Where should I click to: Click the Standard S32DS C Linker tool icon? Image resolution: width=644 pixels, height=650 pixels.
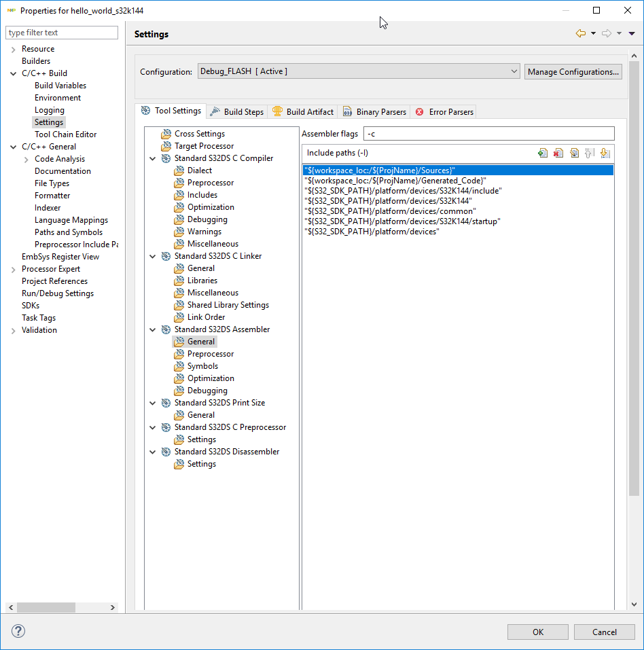(x=166, y=256)
